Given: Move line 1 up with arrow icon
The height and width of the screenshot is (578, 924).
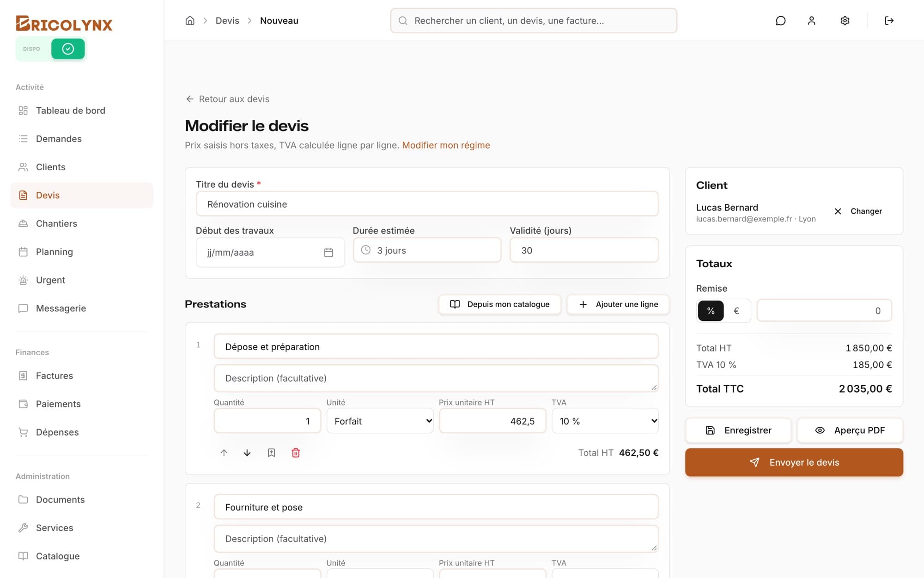Looking at the screenshot, I should [x=224, y=453].
